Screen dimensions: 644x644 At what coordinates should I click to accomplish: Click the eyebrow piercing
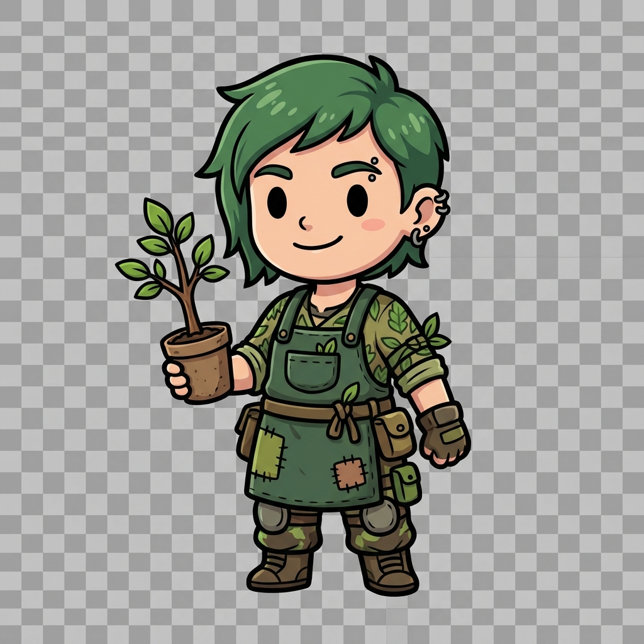click(375, 162)
